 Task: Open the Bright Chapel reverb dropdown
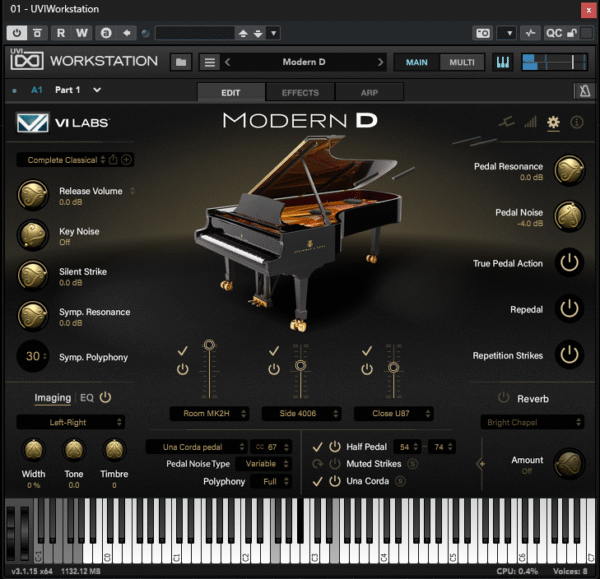[x=531, y=422]
